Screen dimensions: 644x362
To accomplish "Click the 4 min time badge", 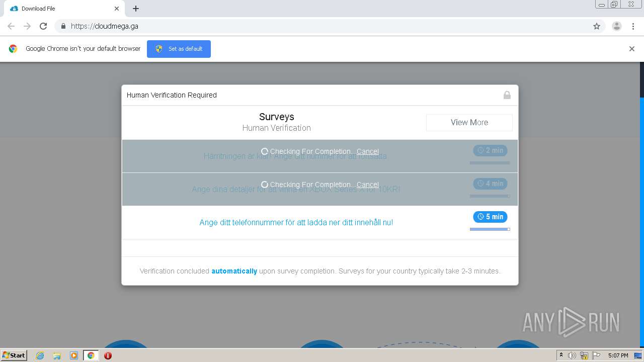I will (x=490, y=184).
